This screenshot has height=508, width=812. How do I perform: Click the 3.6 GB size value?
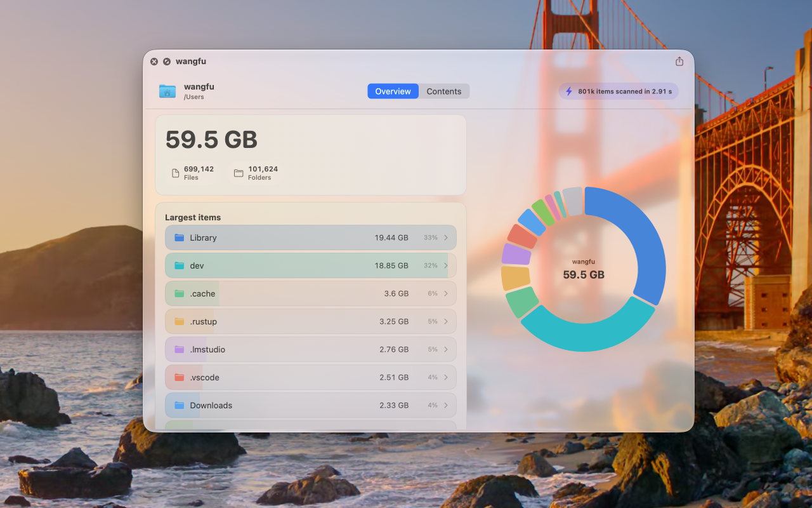click(396, 293)
